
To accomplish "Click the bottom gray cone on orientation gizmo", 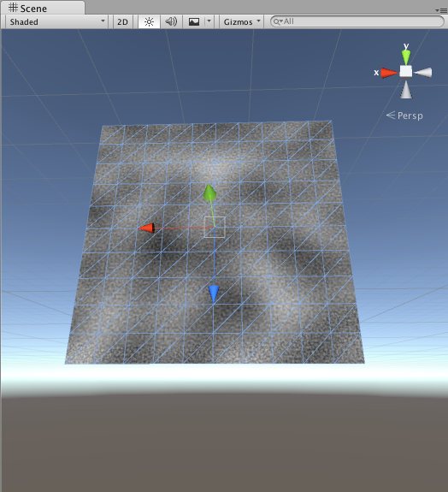I will click(406, 90).
